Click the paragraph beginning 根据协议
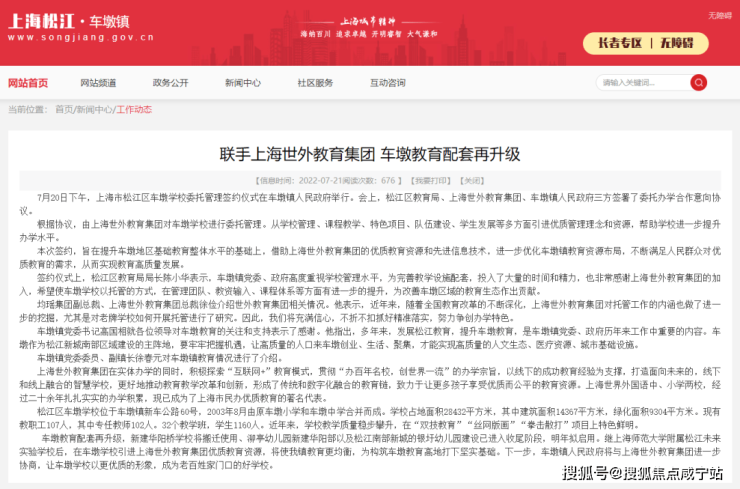 [370, 231]
